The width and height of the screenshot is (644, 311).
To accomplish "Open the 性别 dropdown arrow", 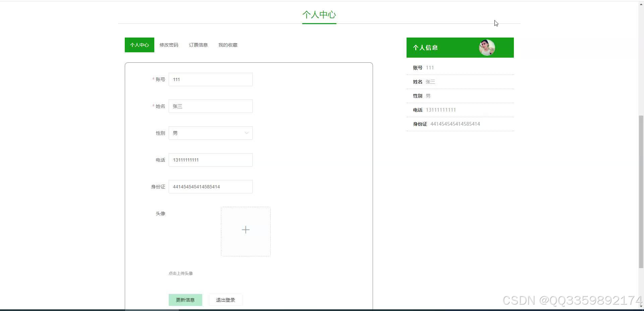I will tap(247, 133).
